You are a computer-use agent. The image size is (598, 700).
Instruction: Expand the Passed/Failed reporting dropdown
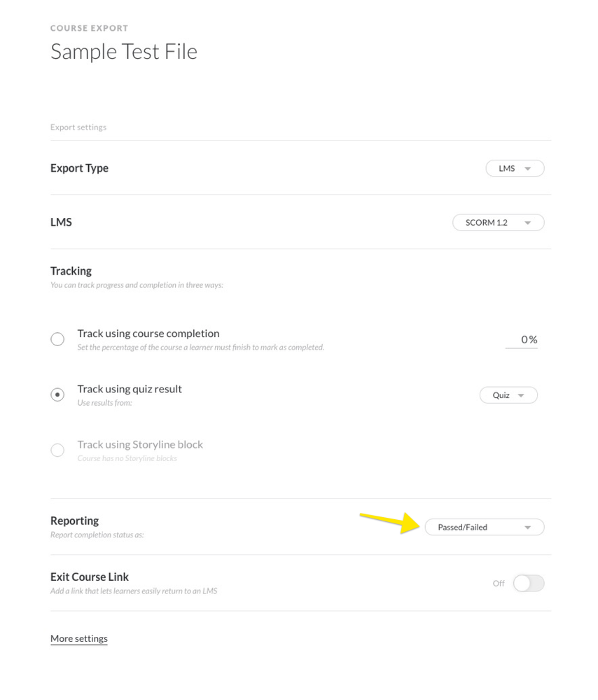[463, 527]
